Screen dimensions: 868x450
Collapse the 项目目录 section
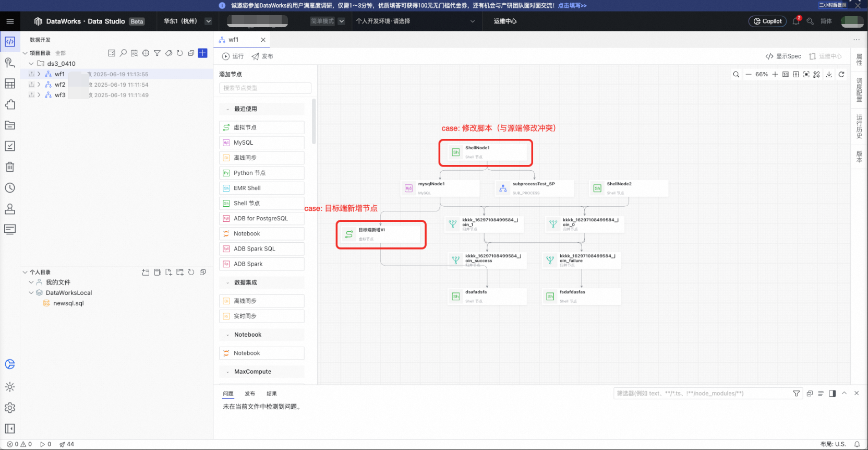click(x=25, y=53)
